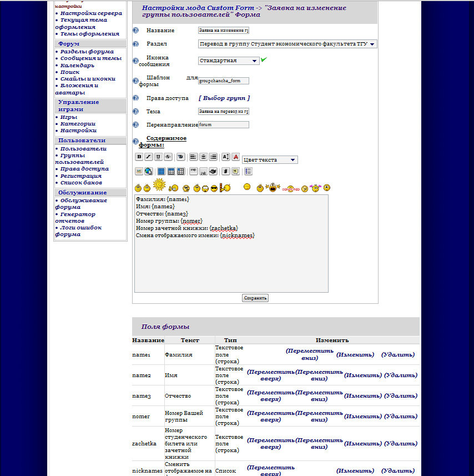Screen dimensions: 474x476
Task: Click the help icon beside Перенаправление
Action: click(136, 125)
